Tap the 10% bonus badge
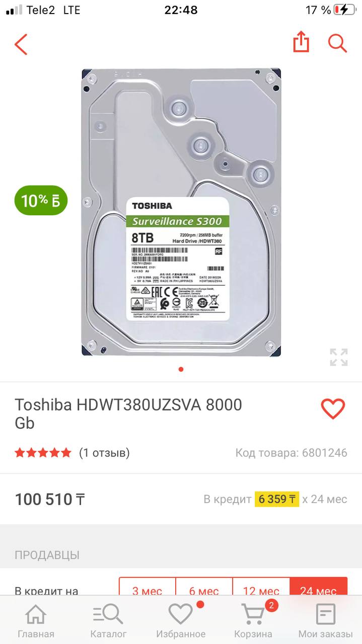 pos(41,200)
